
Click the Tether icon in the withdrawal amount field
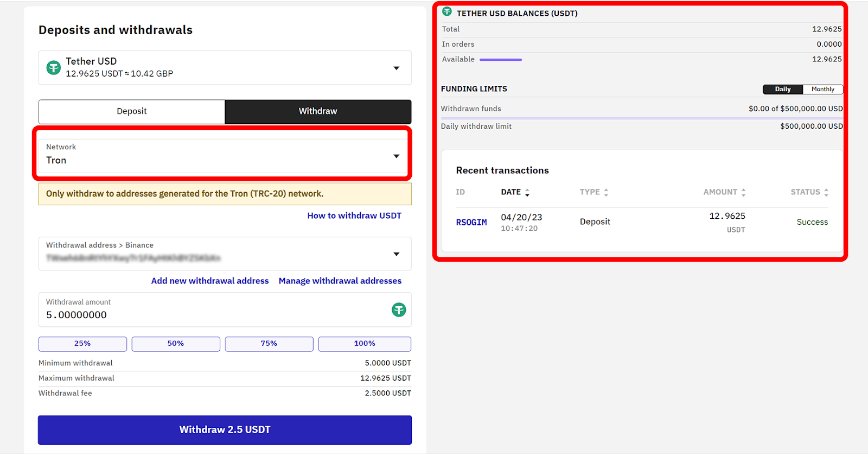tap(399, 310)
